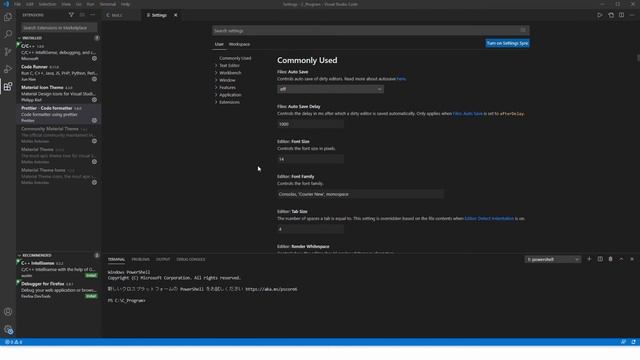Click errors and warnings status bar indicator
Screen dimensions: 640x360
tap(13, 342)
